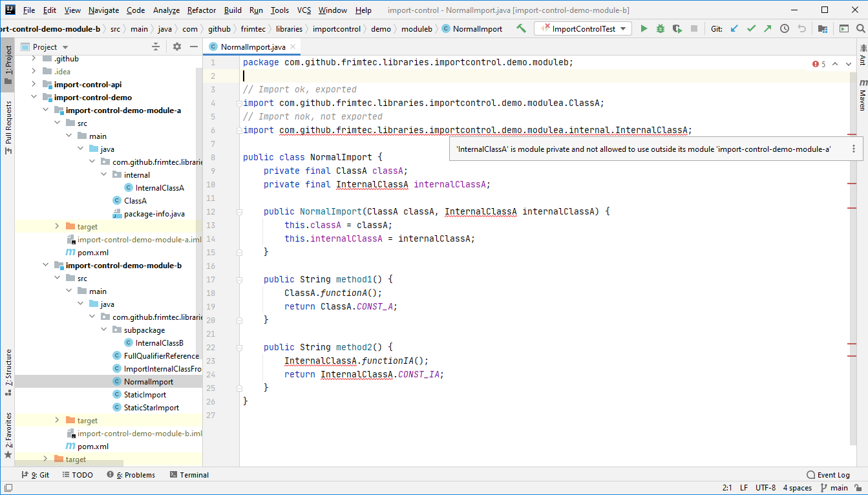The image size is (868, 495).
Task: Toggle the Favorites side tab
Action: point(8,436)
